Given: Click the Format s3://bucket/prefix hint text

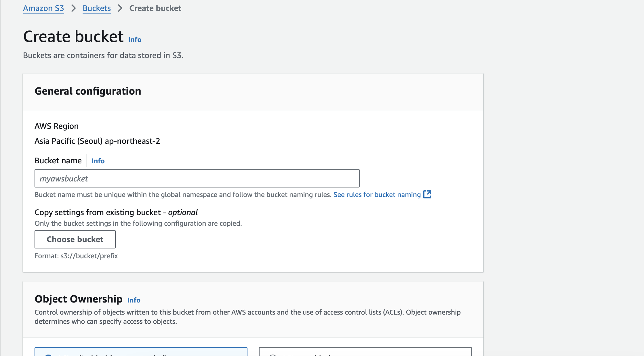Looking at the screenshot, I should point(76,256).
